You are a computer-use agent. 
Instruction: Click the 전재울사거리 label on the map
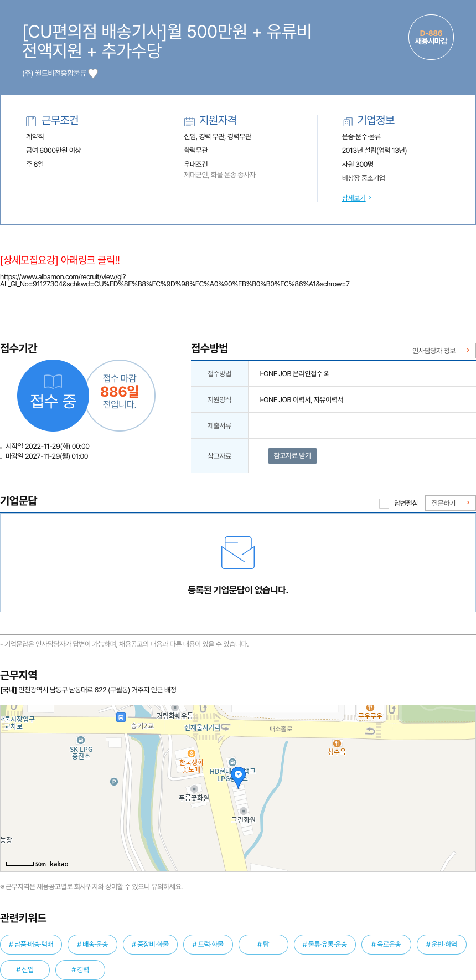tap(202, 727)
